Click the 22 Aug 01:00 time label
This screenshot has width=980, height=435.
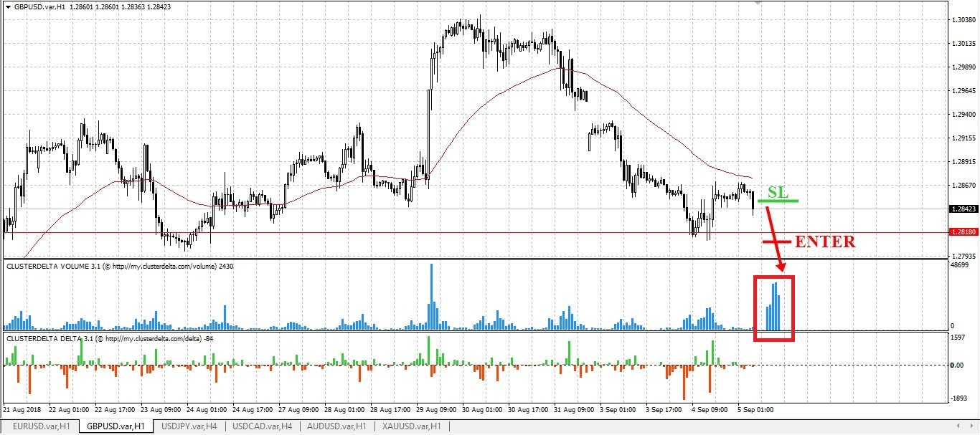click(68, 410)
